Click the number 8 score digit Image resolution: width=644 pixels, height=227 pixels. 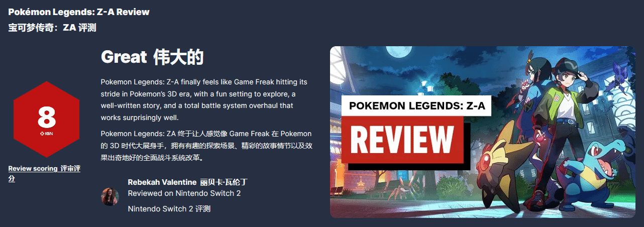(46, 117)
